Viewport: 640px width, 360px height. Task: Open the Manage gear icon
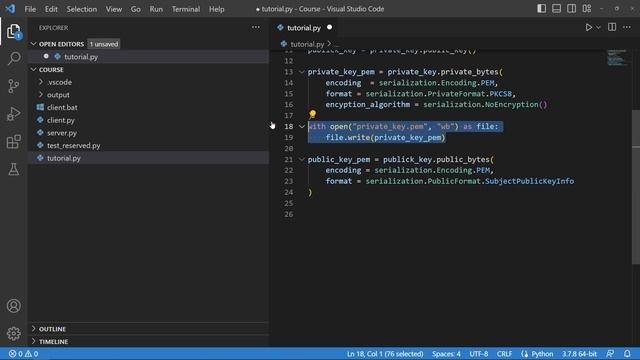(13, 333)
